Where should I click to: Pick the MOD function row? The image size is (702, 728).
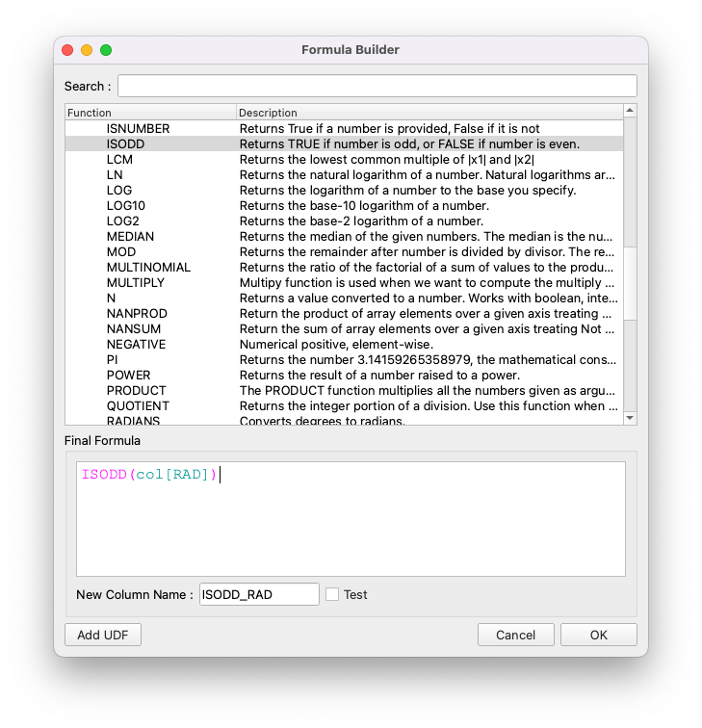tap(344, 251)
